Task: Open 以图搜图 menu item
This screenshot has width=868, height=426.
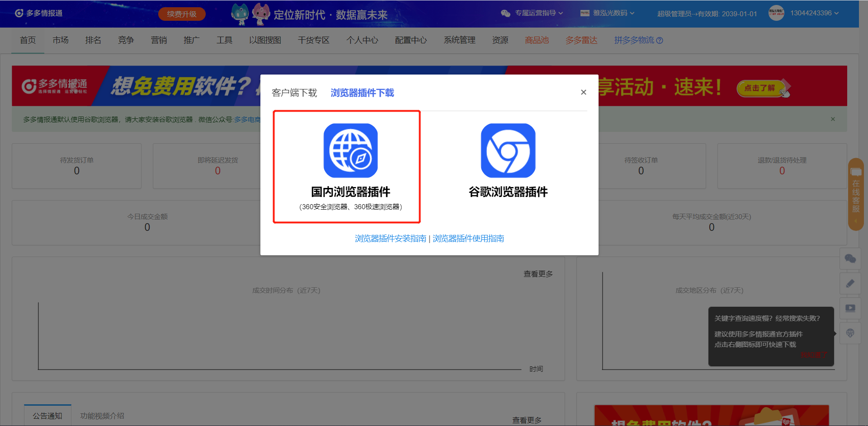Action: click(265, 40)
